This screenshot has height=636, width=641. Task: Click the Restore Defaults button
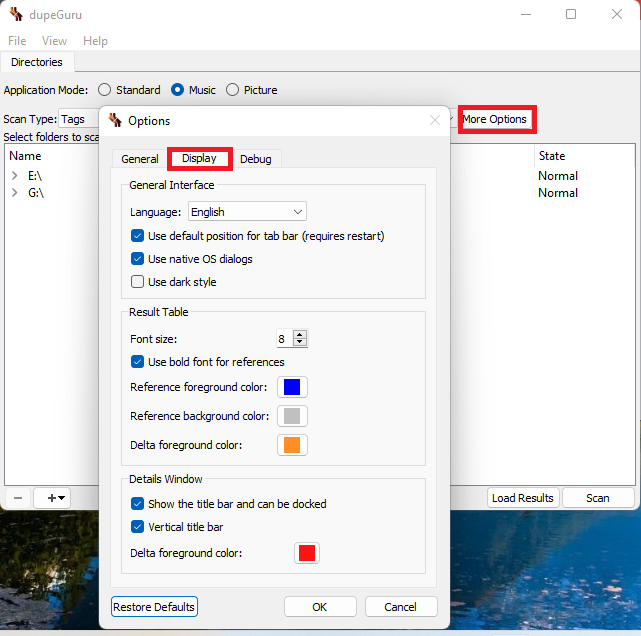click(x=154, y=607)
